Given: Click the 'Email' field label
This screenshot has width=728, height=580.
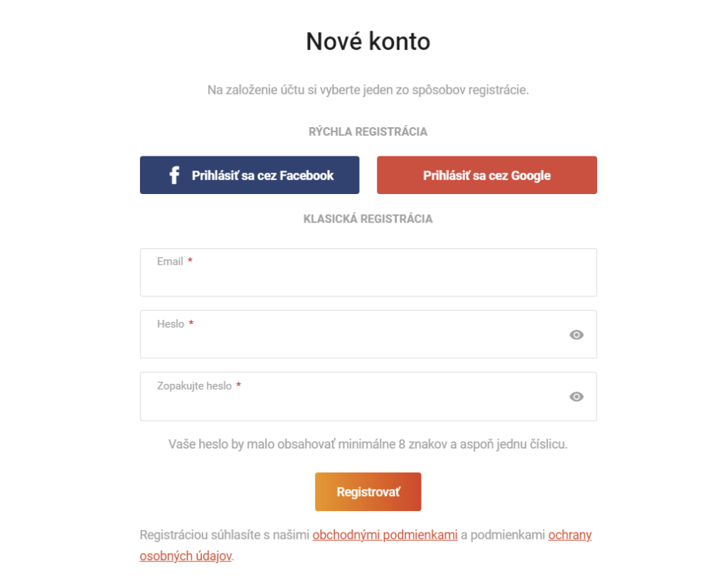Looking at the screenshot, I should point(170,262).
